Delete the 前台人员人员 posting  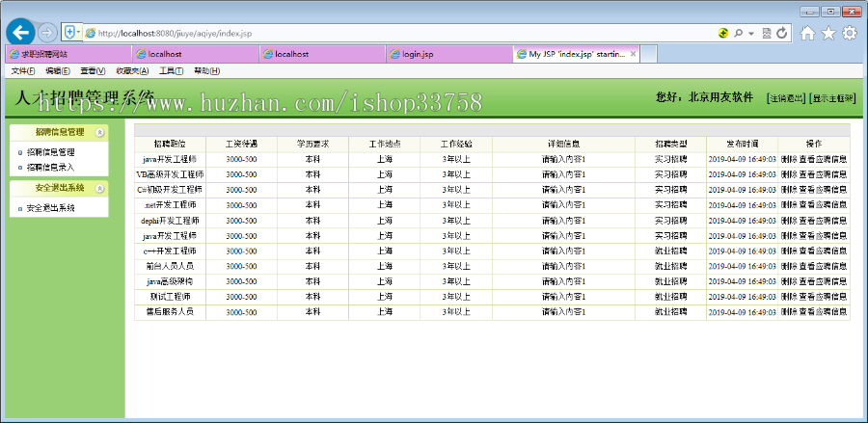(x=789, y=266)
